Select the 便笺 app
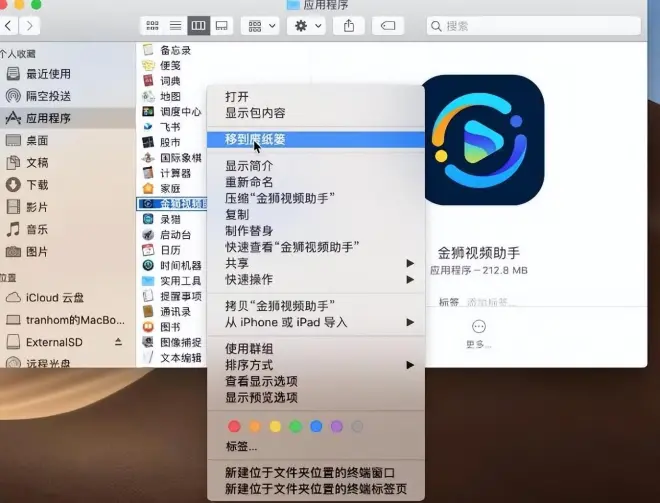The height and width of the screenshot is (503, 660). 162,66
